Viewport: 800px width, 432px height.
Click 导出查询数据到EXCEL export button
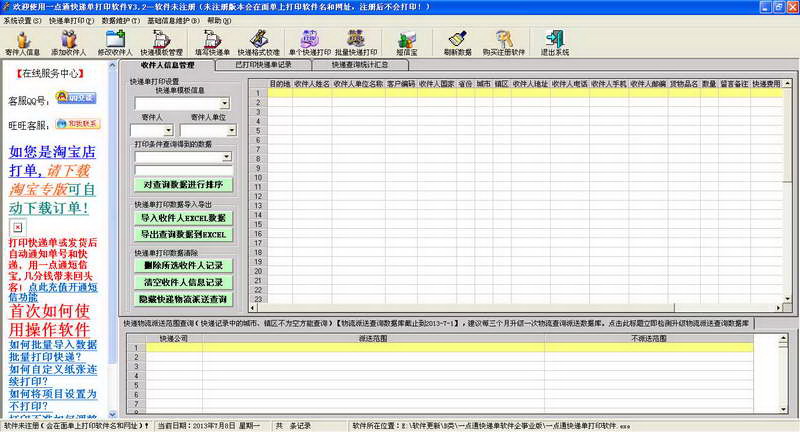(x=183, y=235)
